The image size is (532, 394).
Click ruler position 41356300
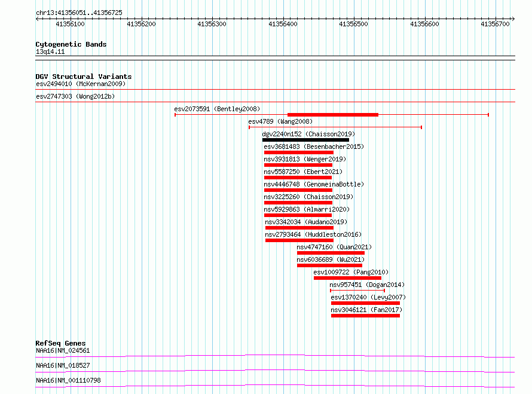pyautogui.click(x=212, y=24)
